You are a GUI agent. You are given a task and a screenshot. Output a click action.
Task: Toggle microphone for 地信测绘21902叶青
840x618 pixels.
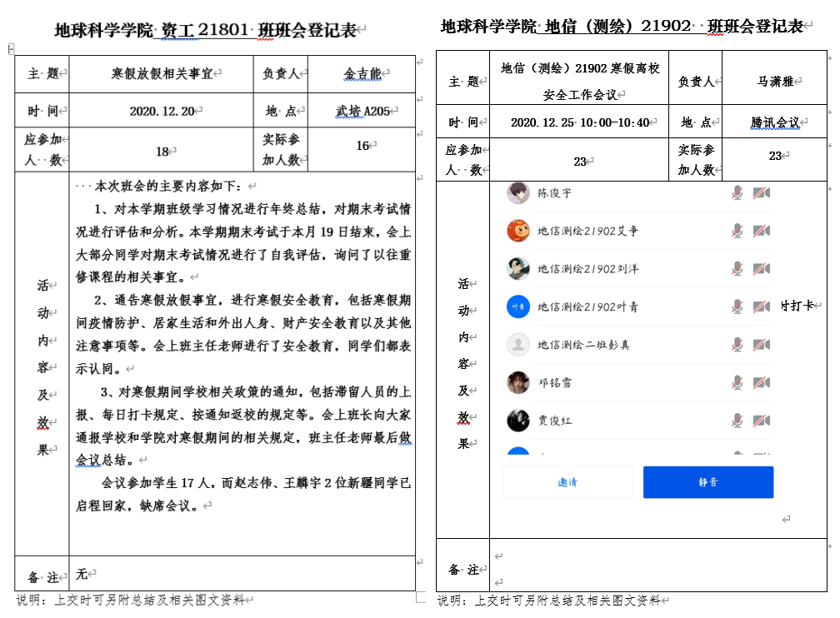737,307
